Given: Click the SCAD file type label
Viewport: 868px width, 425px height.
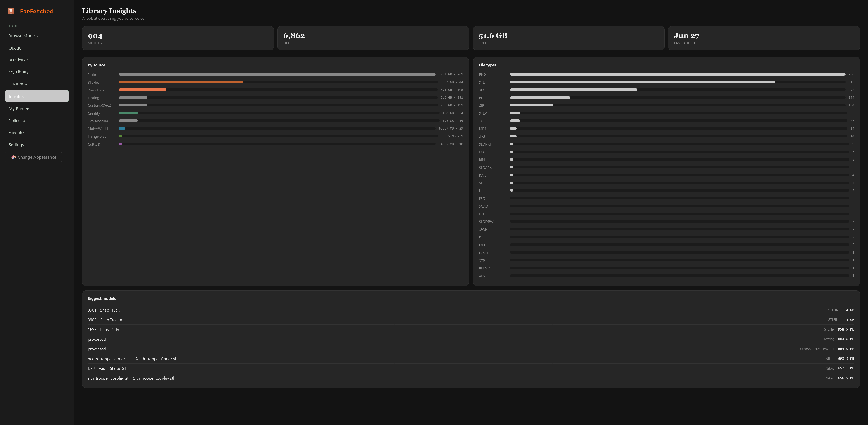Looking at the screenshot, I should point(483,206).
